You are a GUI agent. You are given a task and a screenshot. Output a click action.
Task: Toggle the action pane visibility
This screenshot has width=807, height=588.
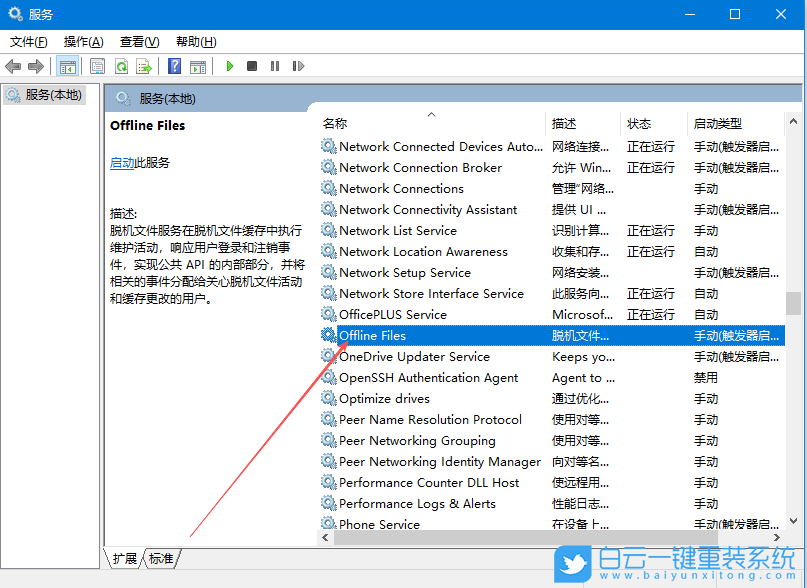(x=198, y=66)
